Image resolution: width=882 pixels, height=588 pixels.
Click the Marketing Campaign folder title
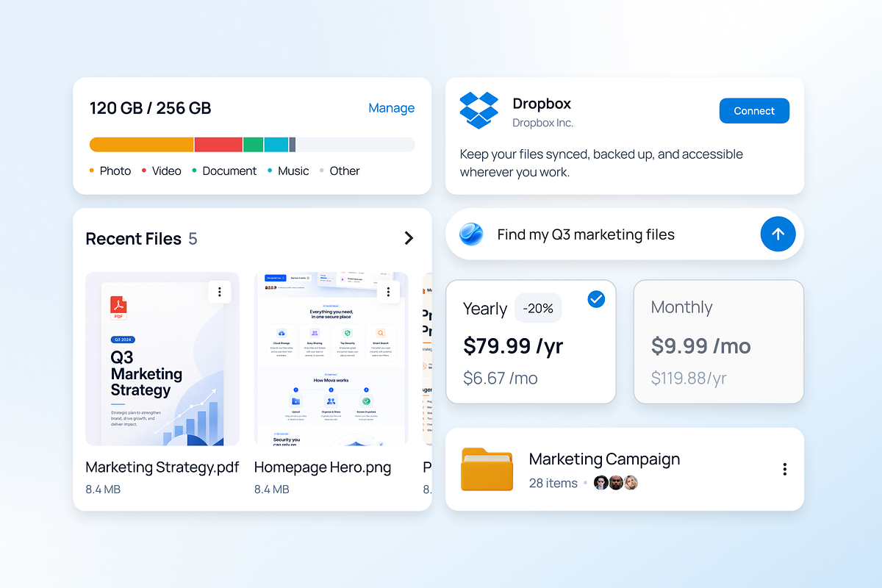[x=604, y=459]
